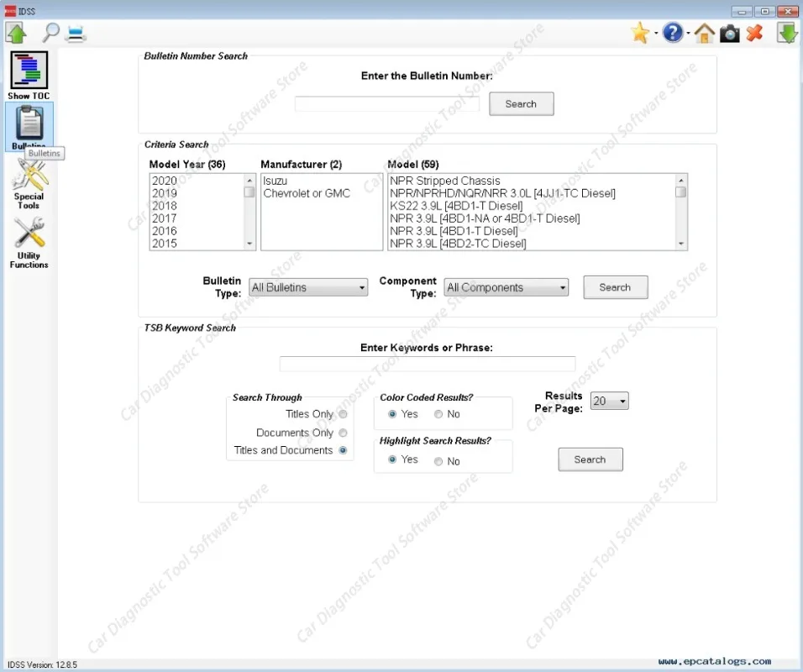The width and height of the screenshot is (803, 672).
Task: Go to the home screen via the house icon
Action: pos(705,34)
